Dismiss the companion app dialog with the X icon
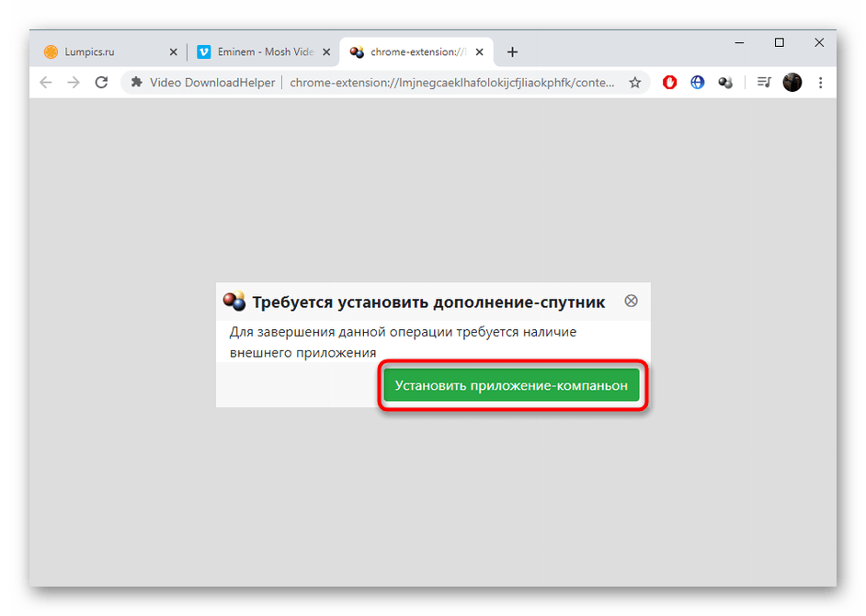866x616 pixels. 631,301
